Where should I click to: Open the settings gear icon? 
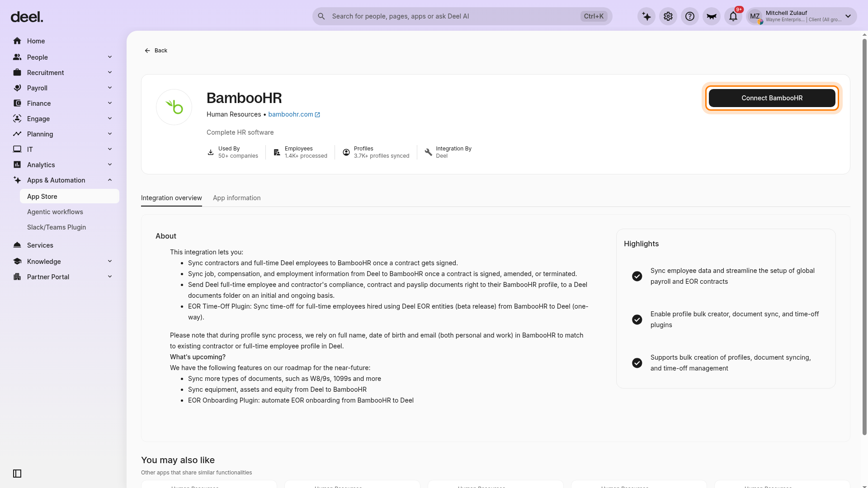(x=668, y=17)
